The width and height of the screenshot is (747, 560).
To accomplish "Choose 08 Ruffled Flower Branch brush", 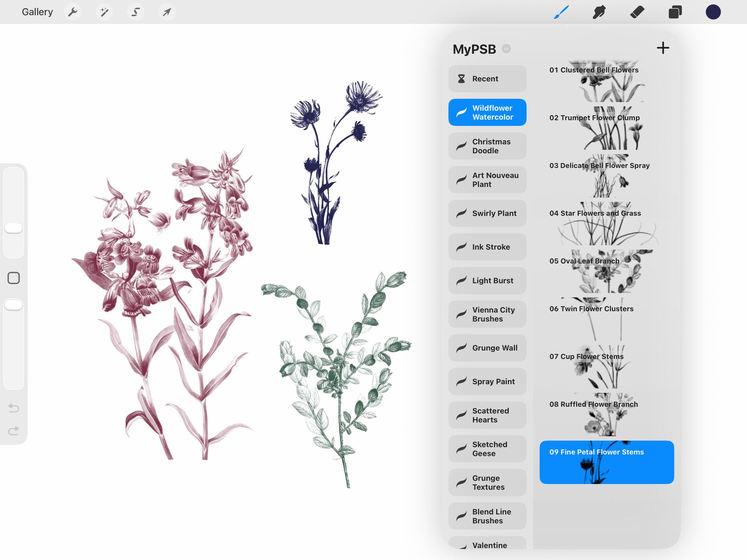I will [607, 415].
